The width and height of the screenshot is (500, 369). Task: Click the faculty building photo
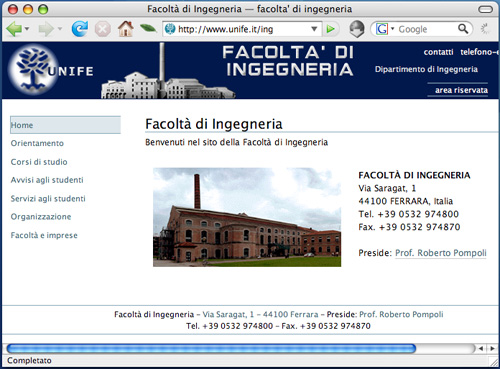[247, 217]
